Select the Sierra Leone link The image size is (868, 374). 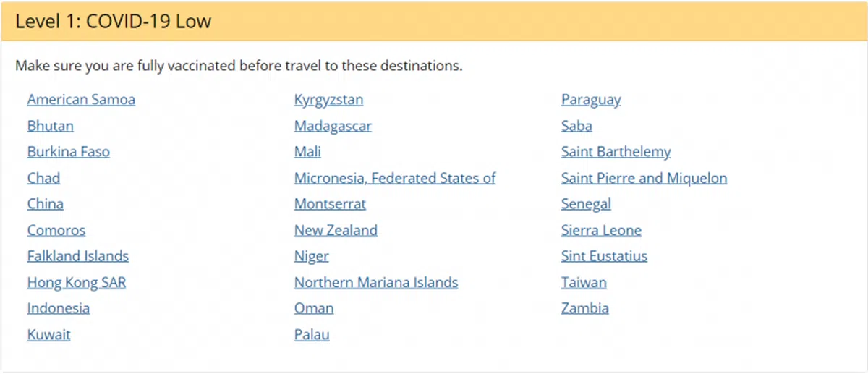tap(601, 230)
